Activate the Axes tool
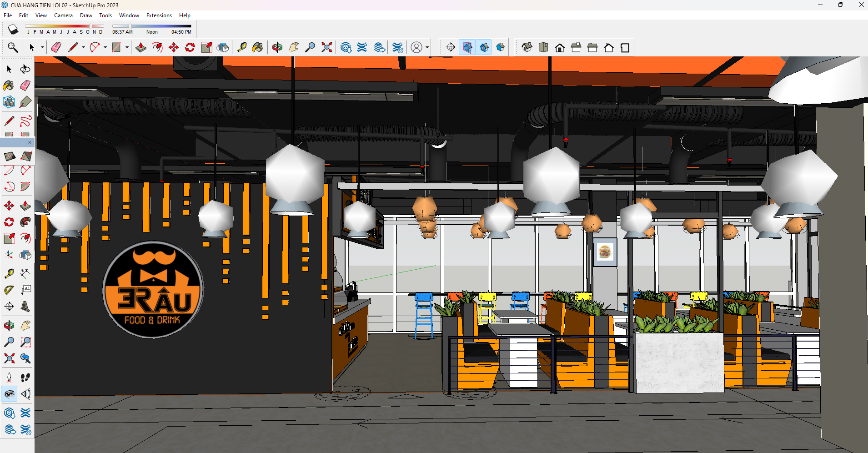The image size is (868, 453). point(9,255)
